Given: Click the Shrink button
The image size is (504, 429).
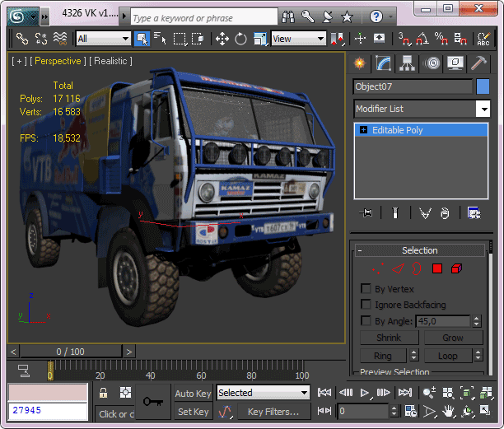Looking at the screenshot, I should pyautogui.click(x=389, y=338).
